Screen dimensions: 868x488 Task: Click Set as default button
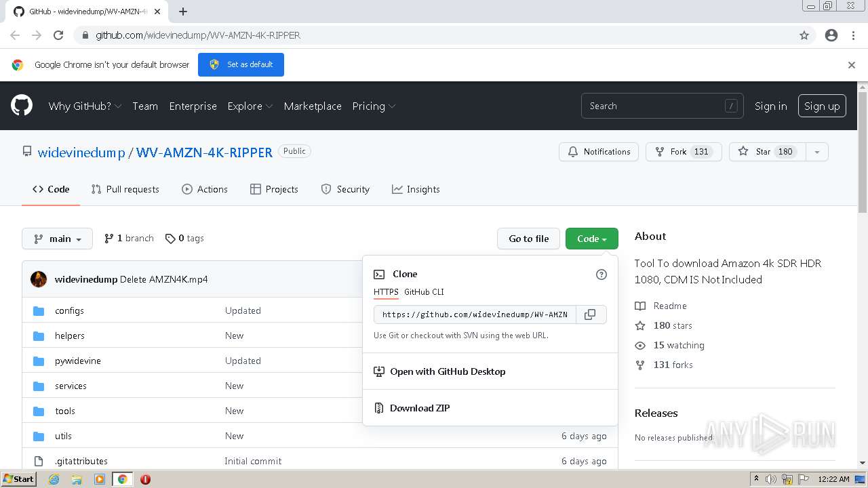241,65
